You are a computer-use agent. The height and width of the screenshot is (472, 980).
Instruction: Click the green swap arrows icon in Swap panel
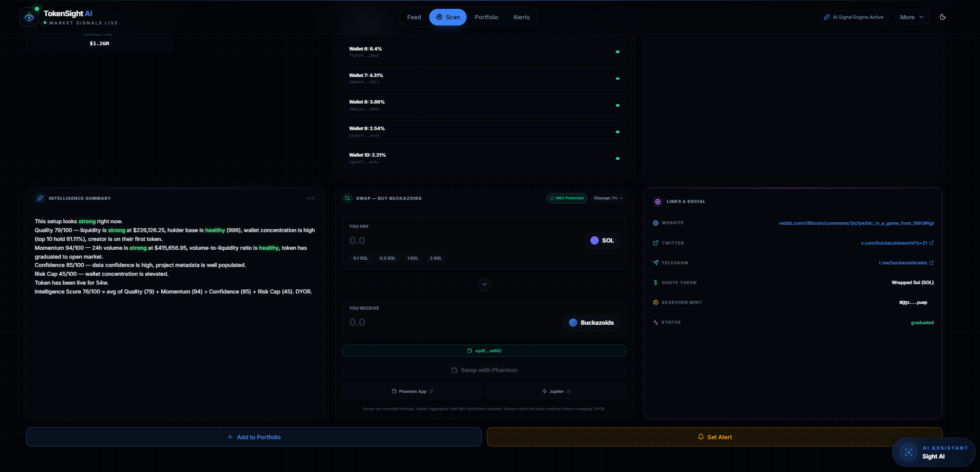point(346,198)
